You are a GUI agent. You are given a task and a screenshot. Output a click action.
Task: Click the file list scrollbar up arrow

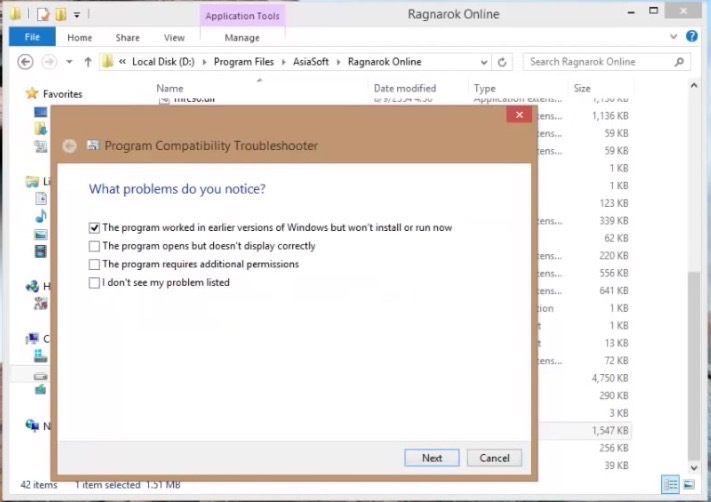tap(694, 86)
